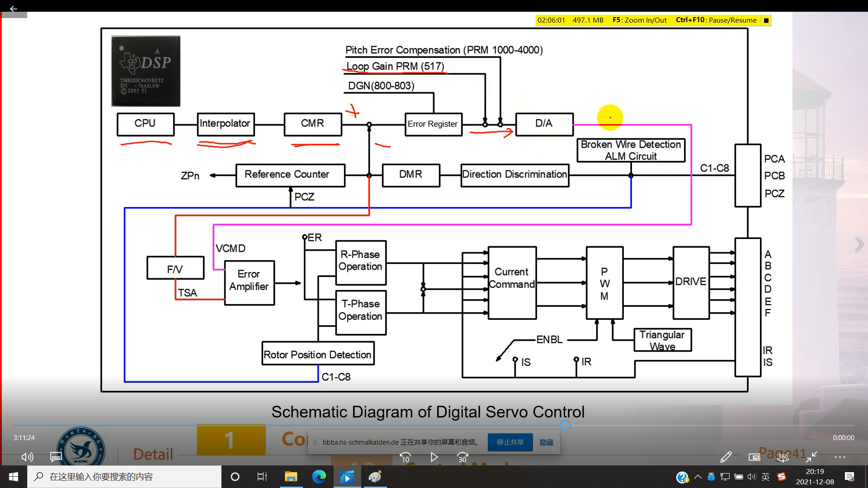Click the back arrow at top left

point(14,9)
